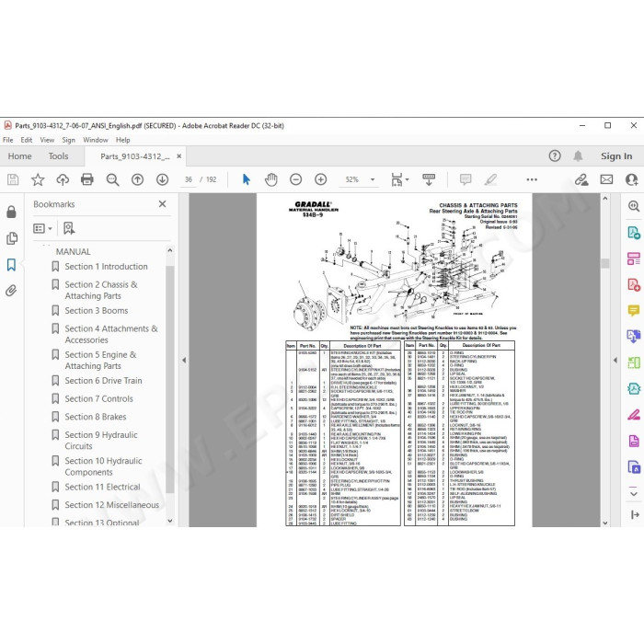This screenshot has width=644, height=644.
Task: Open the Edit menu
Action: point(27,140)
